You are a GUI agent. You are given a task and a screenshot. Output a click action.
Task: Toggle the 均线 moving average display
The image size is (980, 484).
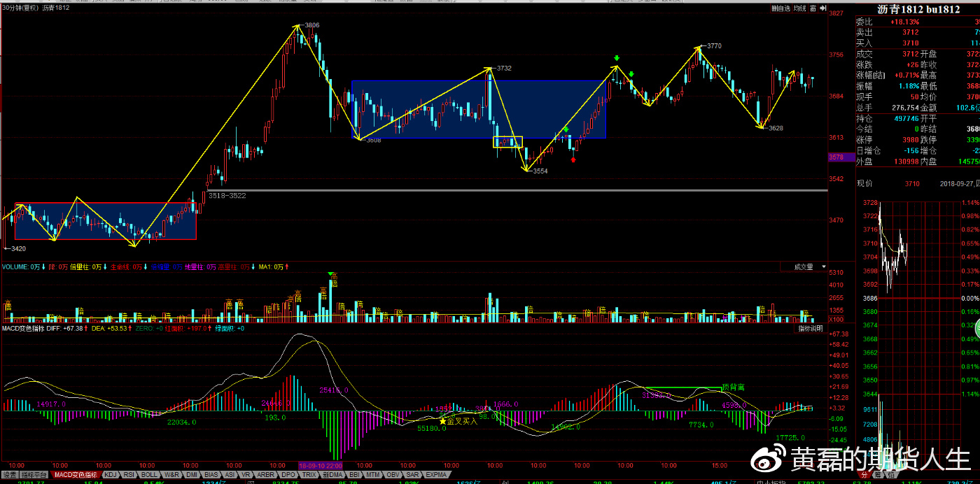point(801,8)
